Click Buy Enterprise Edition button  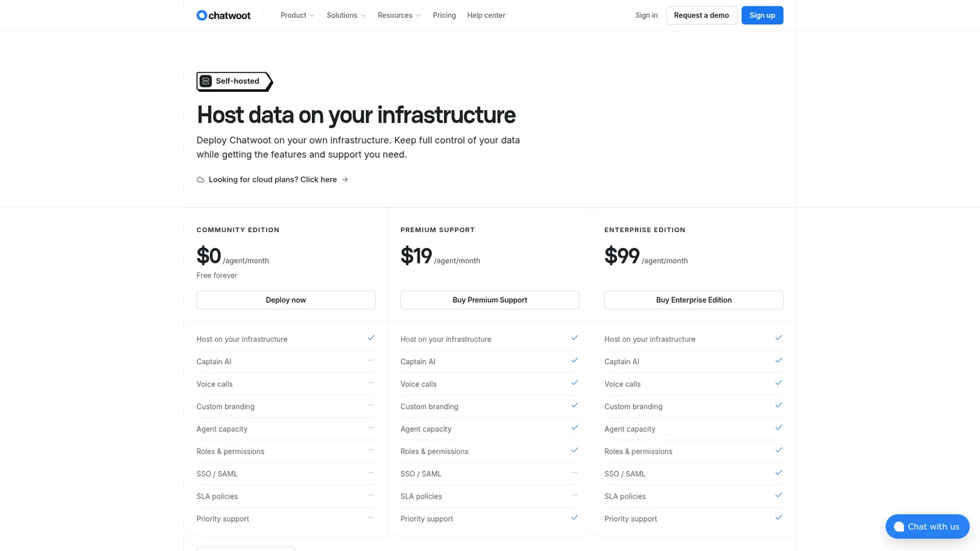(x=694, y=300)
